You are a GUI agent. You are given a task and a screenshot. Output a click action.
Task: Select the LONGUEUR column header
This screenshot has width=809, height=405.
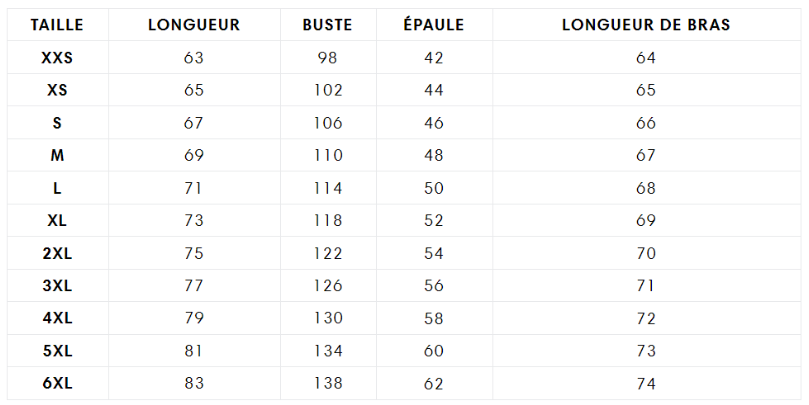pos(194,25)
